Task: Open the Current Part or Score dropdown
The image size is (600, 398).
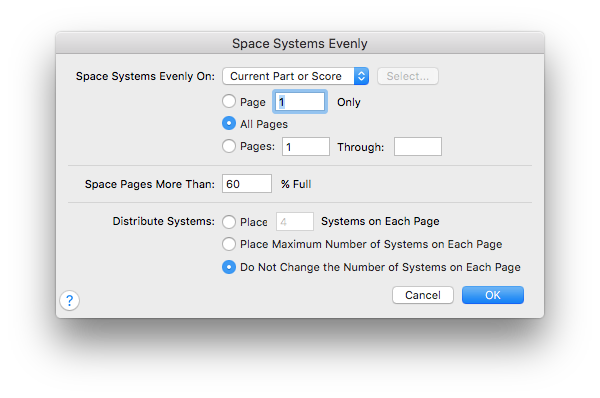Action: [x=295, y=76]
